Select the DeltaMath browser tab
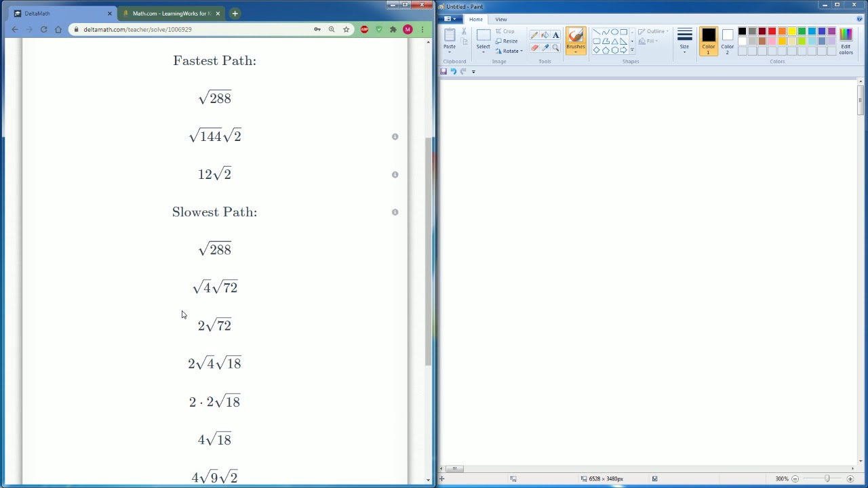The image size is (868, 488). (x=63, y=14)
